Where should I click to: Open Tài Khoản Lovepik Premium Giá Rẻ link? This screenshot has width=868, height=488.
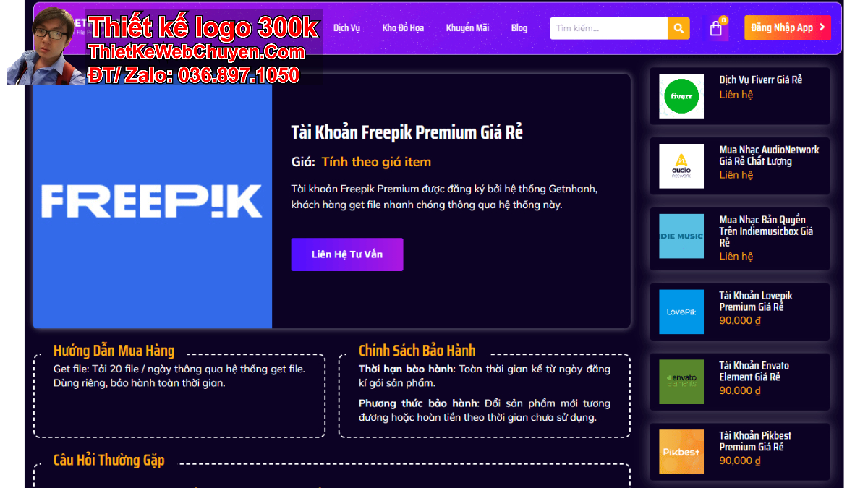[756, 301]
